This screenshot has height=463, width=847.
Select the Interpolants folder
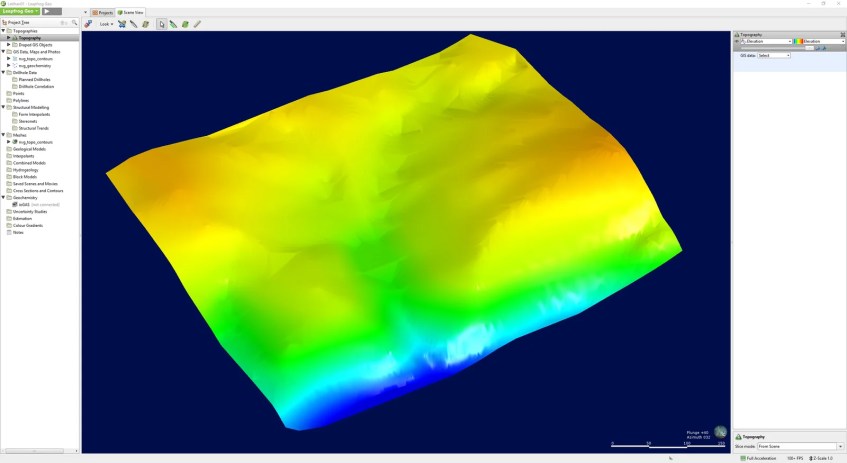[23, 156]
